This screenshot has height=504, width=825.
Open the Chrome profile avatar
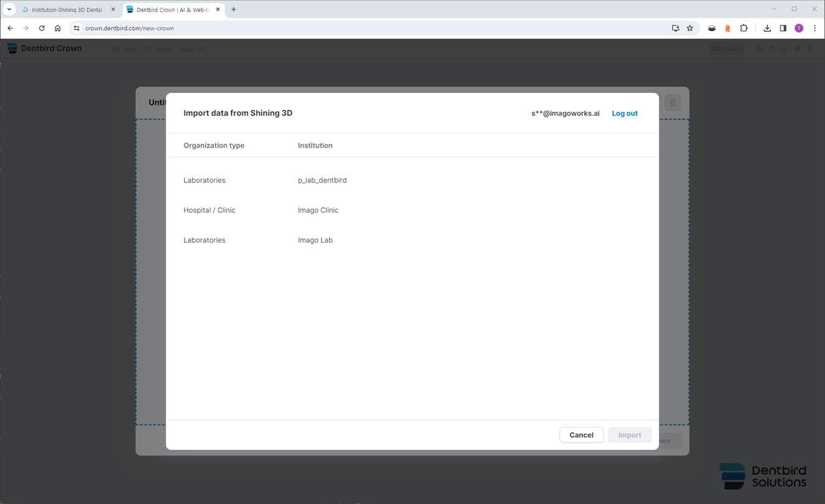799,28
